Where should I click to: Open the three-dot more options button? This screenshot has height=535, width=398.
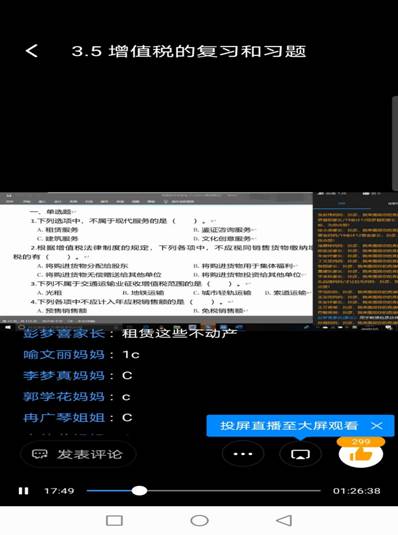243,454
